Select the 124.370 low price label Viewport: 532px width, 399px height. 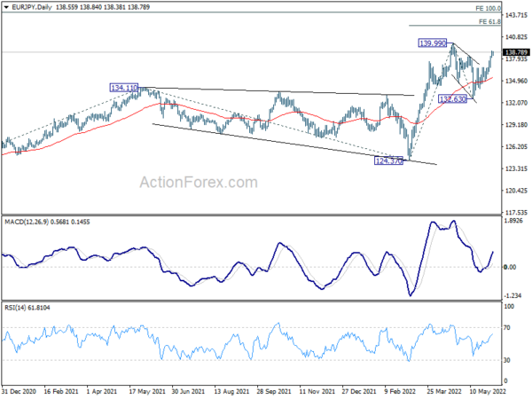[x=388, y=160]
